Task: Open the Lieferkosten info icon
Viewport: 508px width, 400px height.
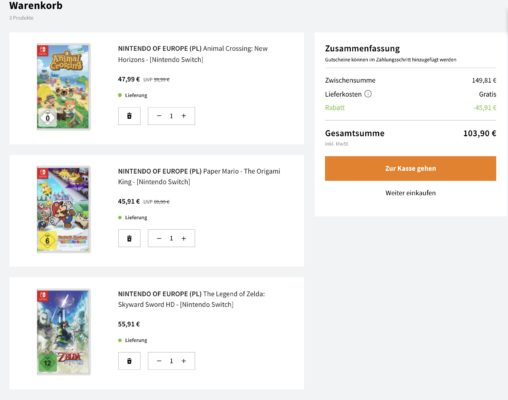Action: tap(368, 94)
